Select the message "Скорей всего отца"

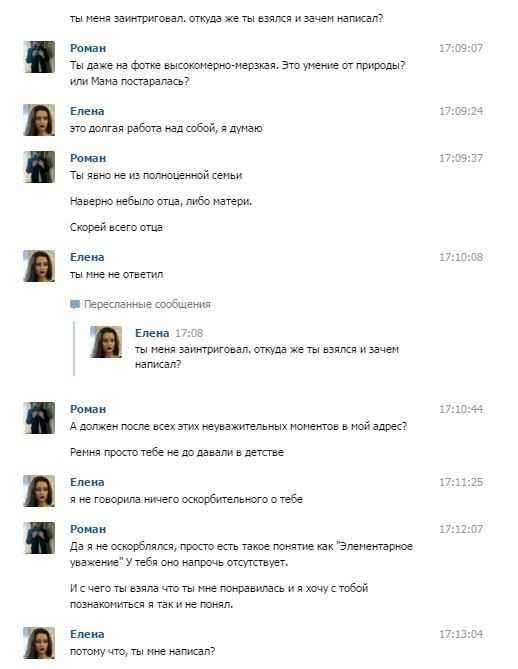pos(116,227)
